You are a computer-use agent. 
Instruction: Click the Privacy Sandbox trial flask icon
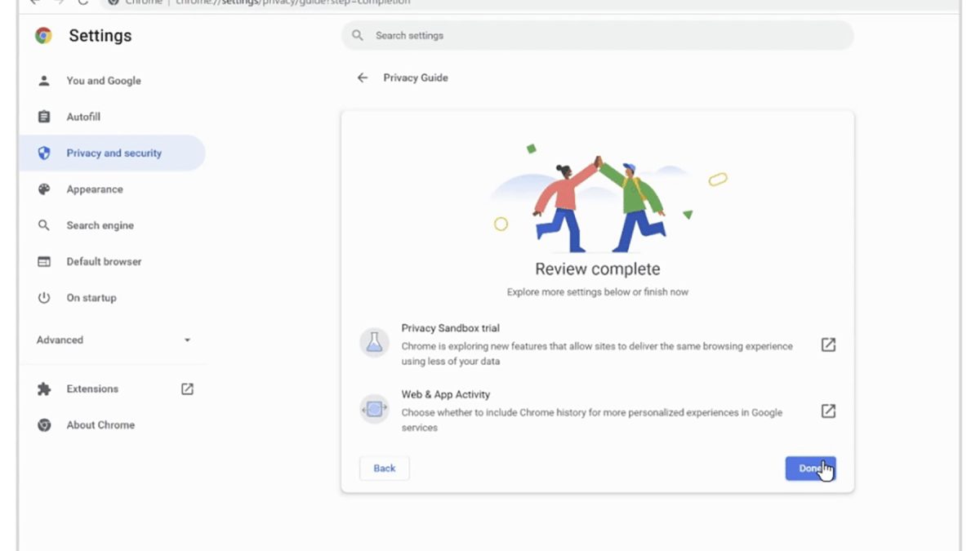[374, 344]
